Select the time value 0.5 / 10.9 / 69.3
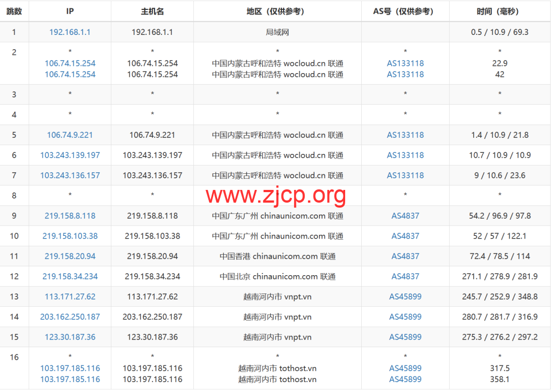Image resolution: width=554 pixels, height=392 pixels. pos(500,32)
